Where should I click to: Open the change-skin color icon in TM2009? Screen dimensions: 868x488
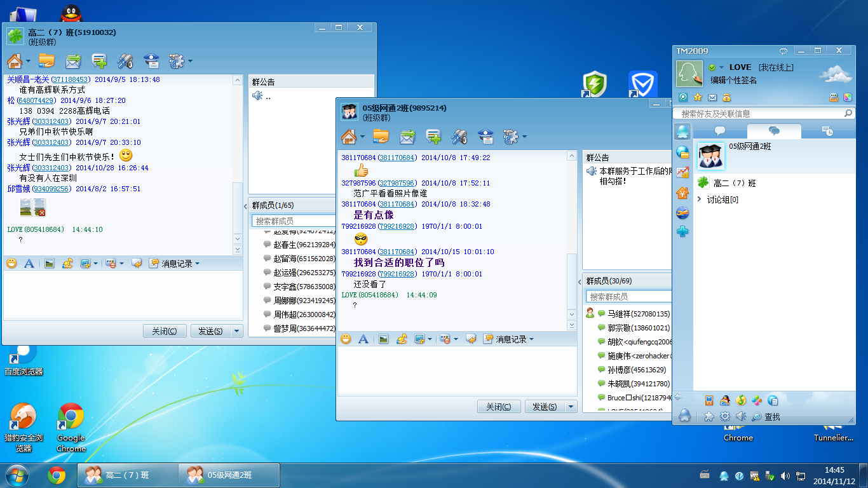(x=848, y=97)
